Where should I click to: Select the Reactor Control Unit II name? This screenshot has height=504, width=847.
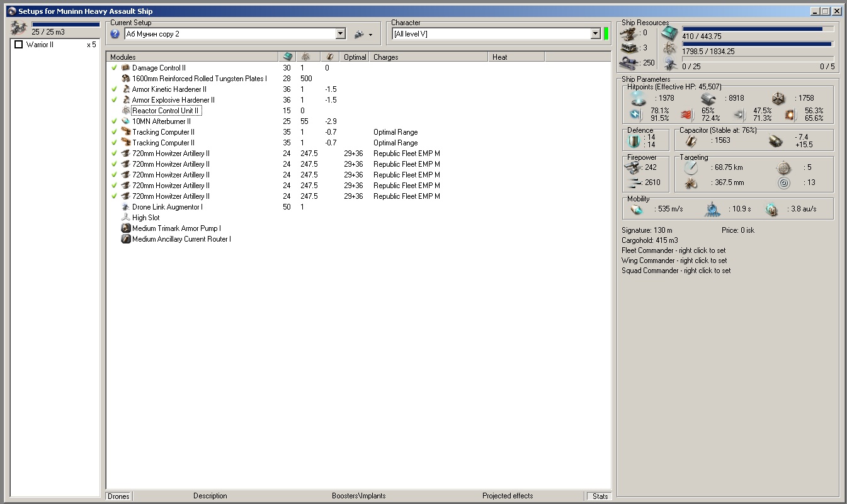[x=167, y=111]
